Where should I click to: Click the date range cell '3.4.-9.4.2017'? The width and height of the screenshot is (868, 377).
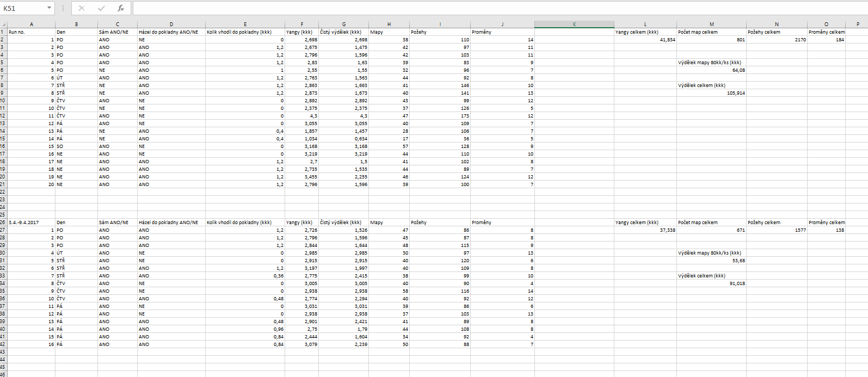point(31,223)
